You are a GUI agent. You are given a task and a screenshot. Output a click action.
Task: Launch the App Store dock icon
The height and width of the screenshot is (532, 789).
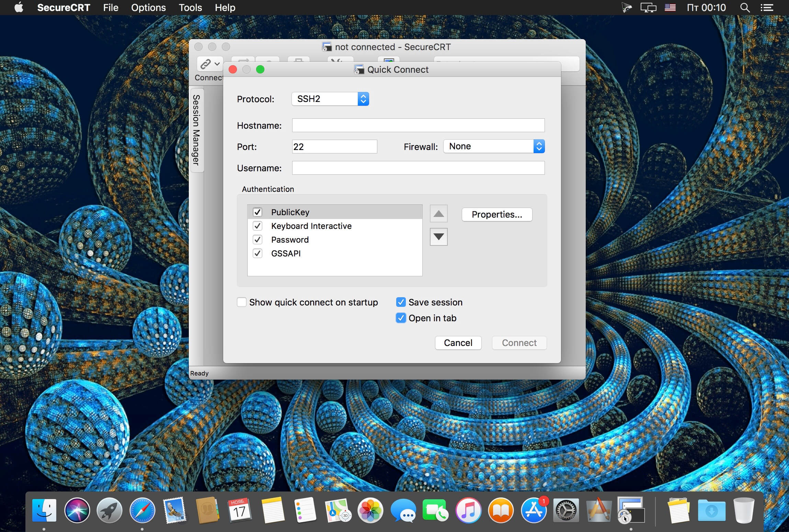[533, 510]
